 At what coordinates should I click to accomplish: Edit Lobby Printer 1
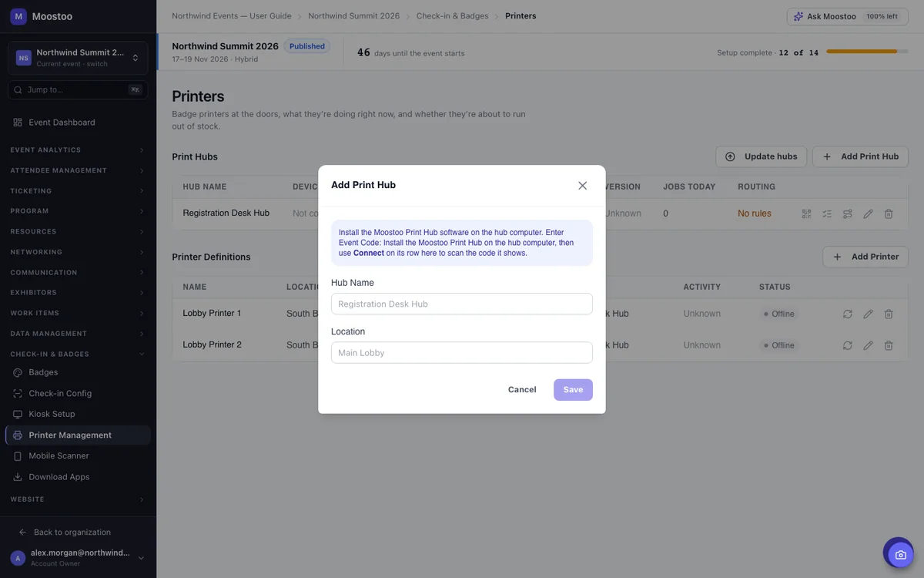pos(868,314)
